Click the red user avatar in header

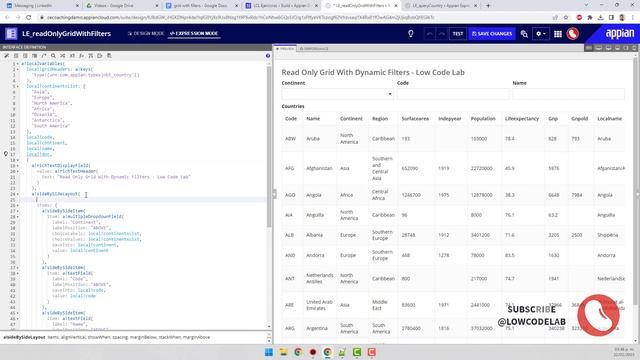pos(573,34)
